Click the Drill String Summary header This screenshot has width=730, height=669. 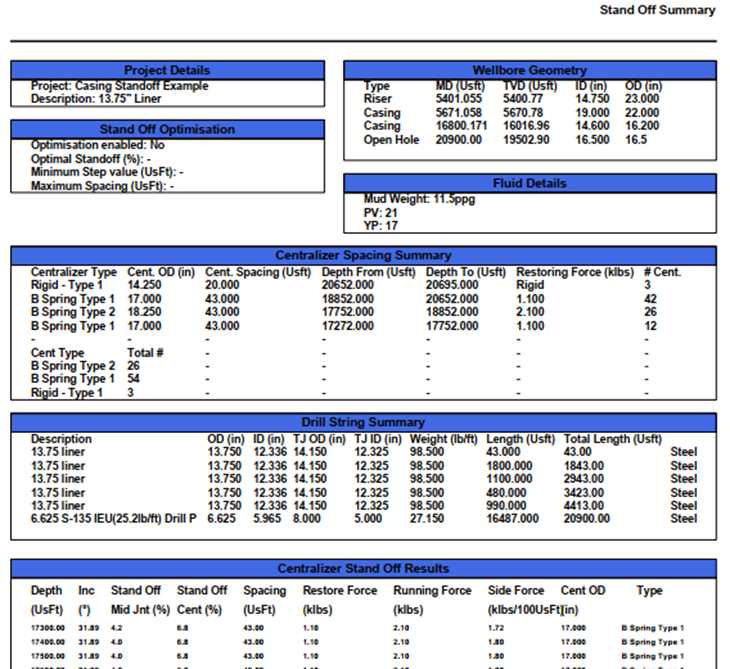click(x=363, y=422)
